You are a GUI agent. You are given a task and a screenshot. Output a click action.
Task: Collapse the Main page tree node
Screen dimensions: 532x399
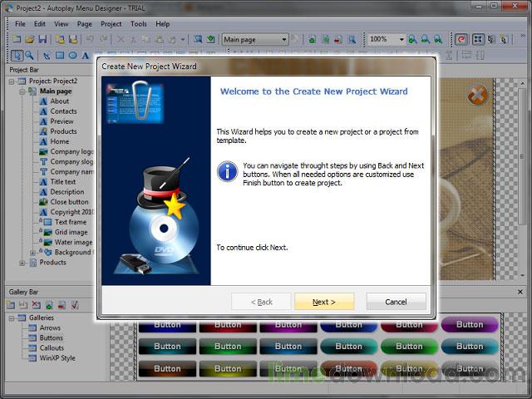tap(22, 91)
